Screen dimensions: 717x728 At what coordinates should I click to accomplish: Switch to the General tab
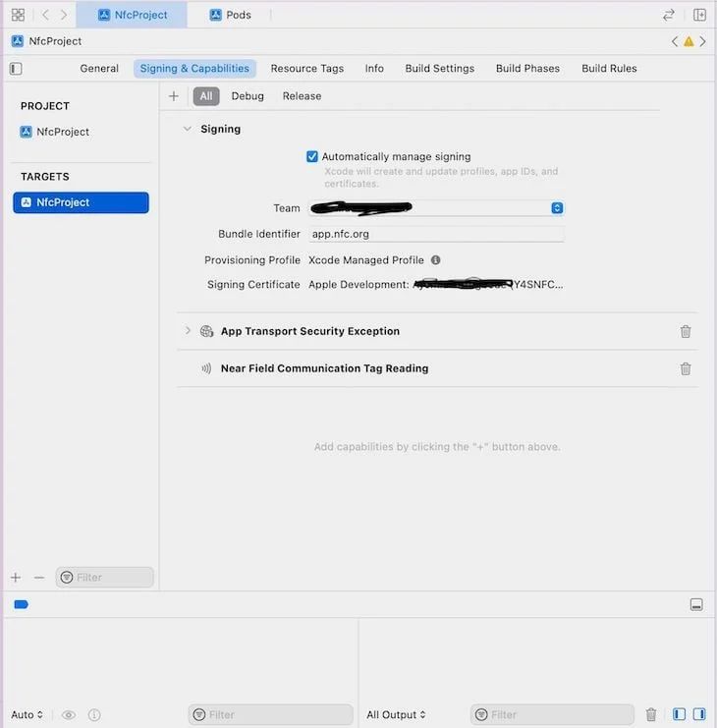point(99,68)
